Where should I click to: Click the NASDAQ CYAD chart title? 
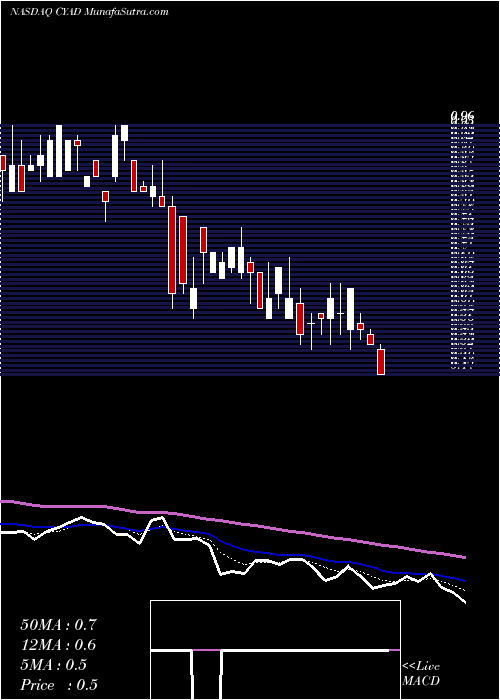pos(89,12)
